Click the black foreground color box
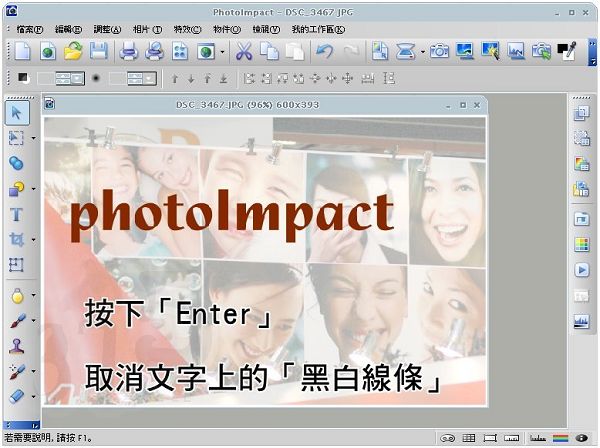600x448 pixels. (23, 78)
